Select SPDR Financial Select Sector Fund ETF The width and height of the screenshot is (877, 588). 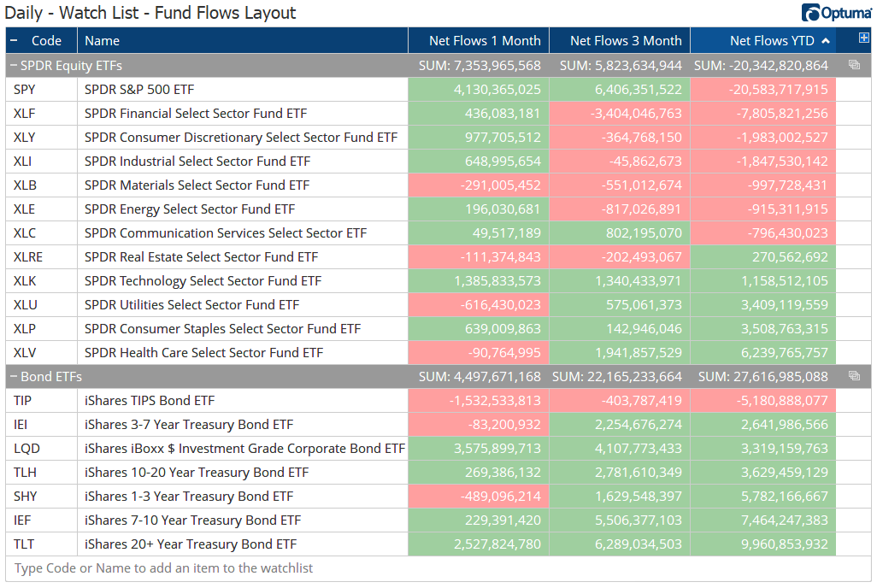[x=196, y=114]
